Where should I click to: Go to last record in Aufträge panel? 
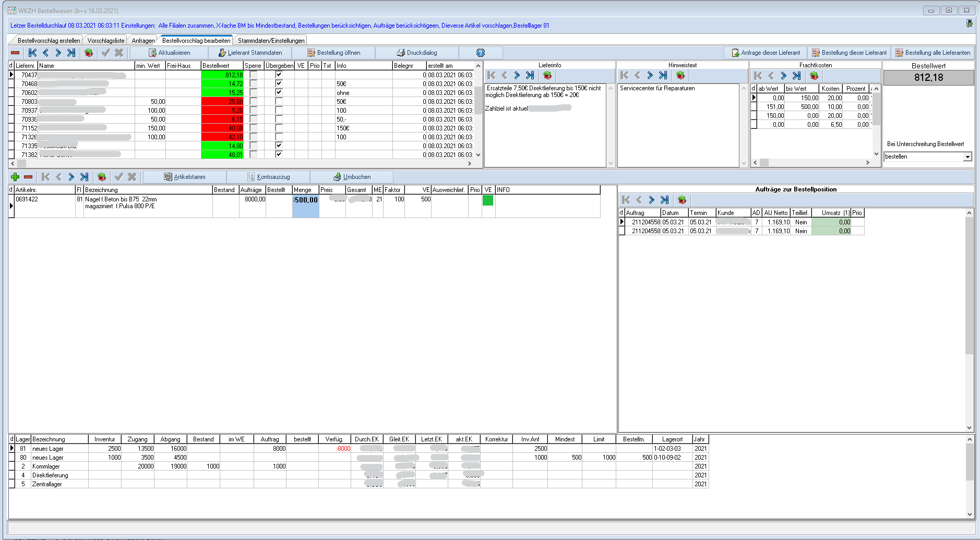[664, 200]
